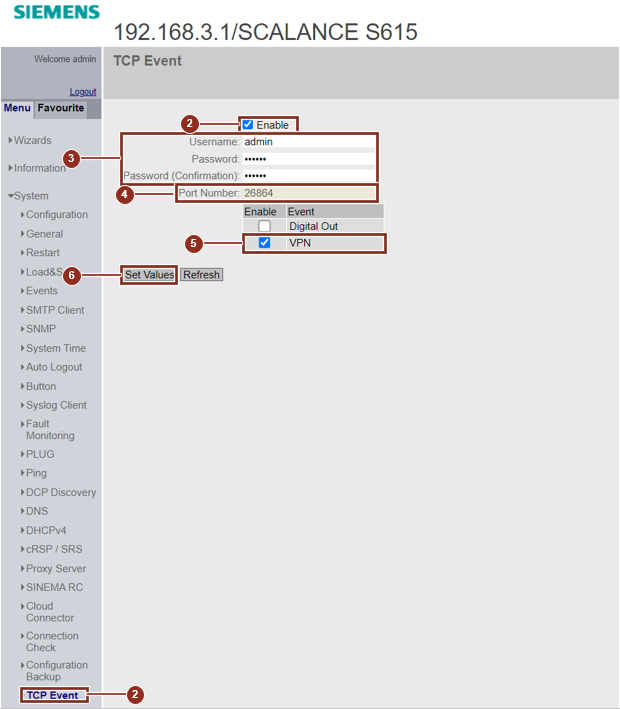Open the Proxy Server menu entry

(56, 569)
